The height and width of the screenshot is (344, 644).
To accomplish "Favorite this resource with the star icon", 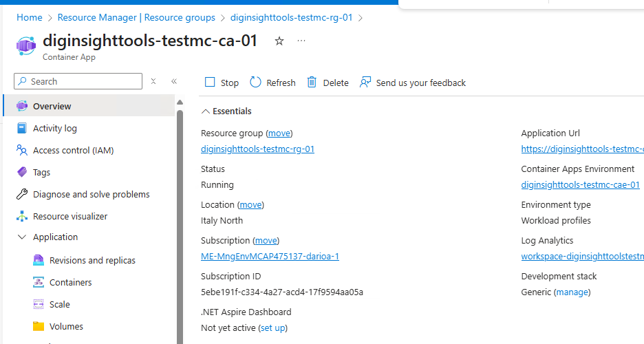I will click(x=279, y=41).
